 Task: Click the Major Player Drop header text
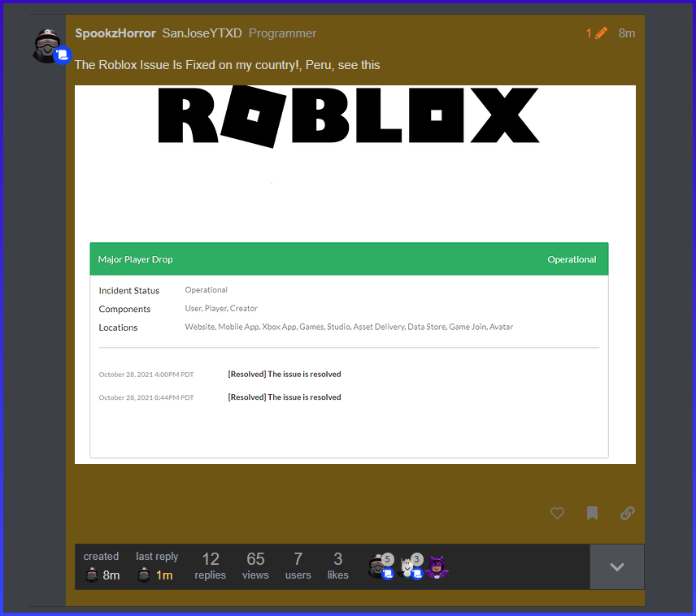click(136, 259)
